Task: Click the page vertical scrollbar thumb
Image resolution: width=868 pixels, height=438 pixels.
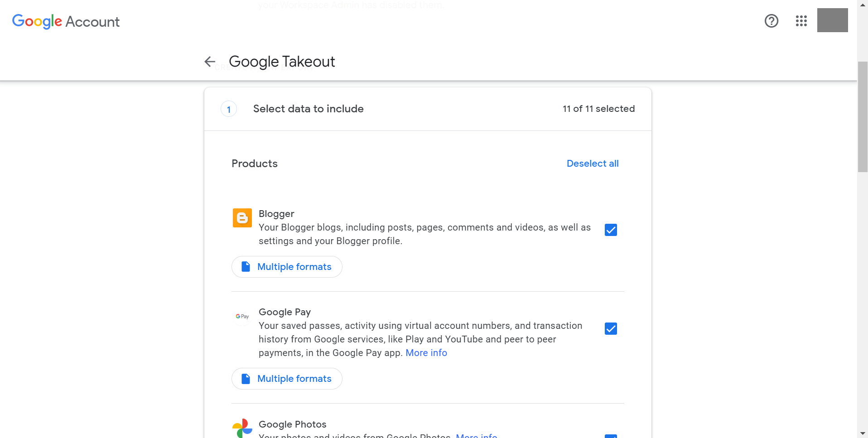Action: point(863,117)
